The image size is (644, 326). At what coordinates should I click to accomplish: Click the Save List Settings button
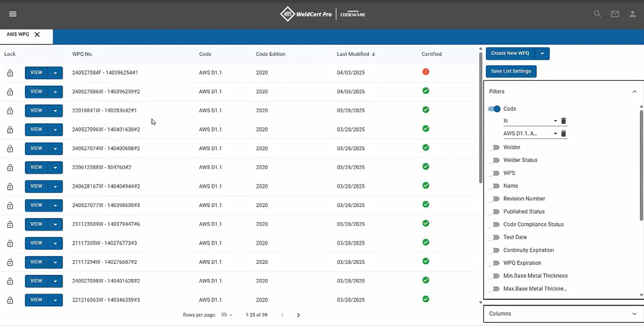point(511,71)
